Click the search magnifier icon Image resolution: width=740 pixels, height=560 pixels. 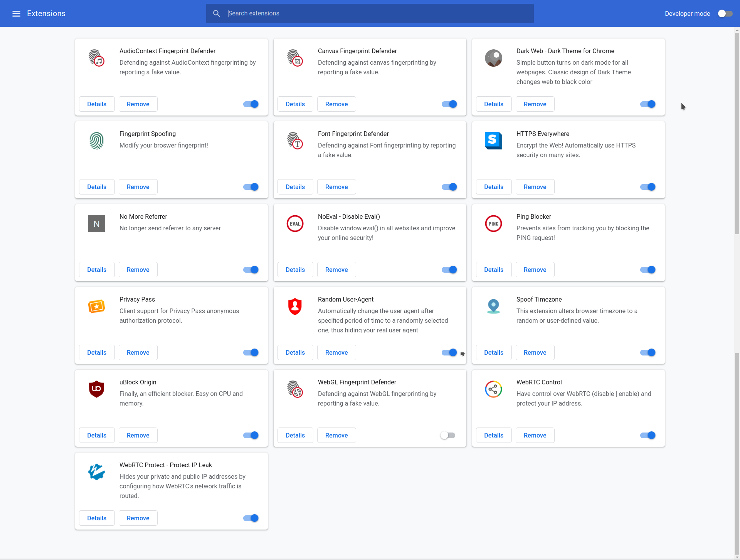[x=217, y=13]
